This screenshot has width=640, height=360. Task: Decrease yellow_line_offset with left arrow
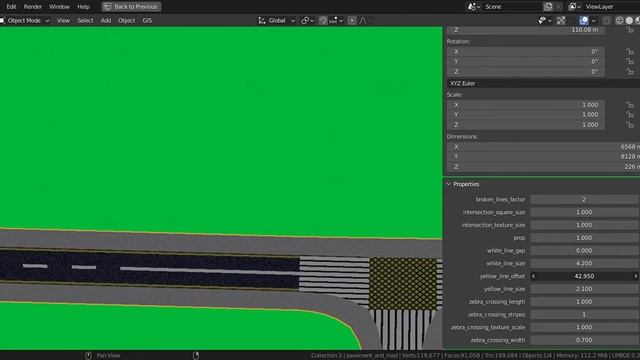coord(533,276)
